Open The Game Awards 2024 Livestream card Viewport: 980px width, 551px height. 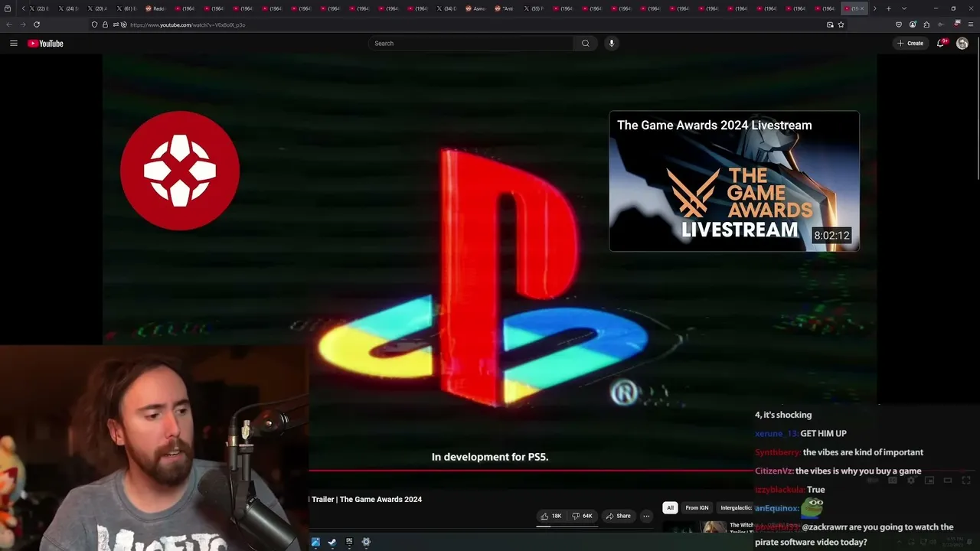click(734, 181)
